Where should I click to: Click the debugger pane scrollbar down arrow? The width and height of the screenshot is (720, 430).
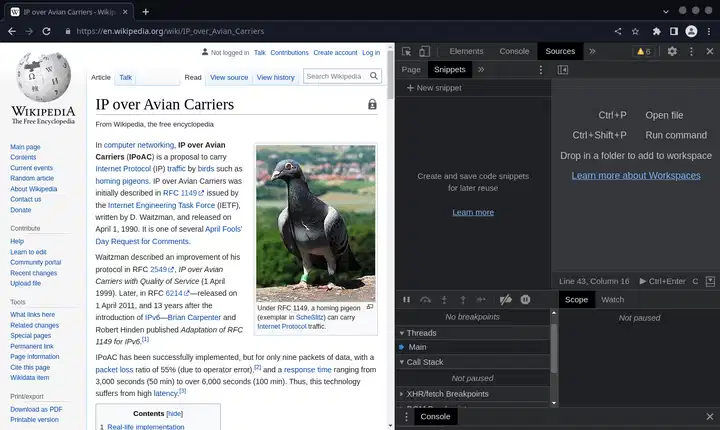tap(554, 403)
